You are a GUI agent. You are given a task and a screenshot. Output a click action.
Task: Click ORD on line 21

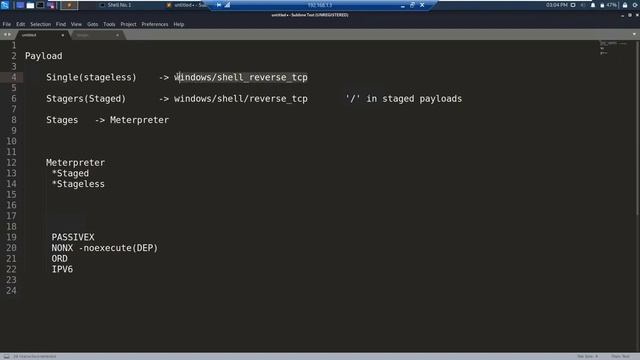click(60, 258)
